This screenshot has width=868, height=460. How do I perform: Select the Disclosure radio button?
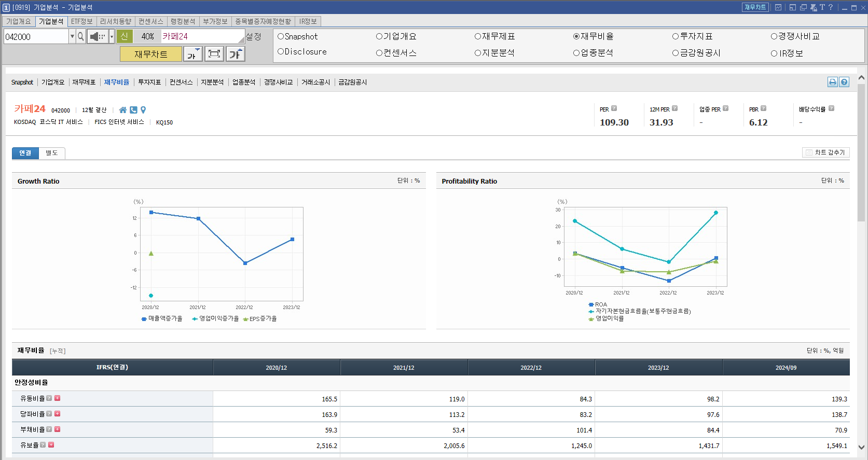281,51
